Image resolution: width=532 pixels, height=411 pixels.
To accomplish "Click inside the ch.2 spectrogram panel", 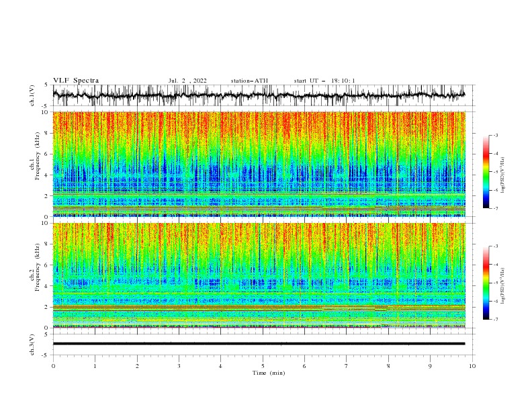I will 259,275.
